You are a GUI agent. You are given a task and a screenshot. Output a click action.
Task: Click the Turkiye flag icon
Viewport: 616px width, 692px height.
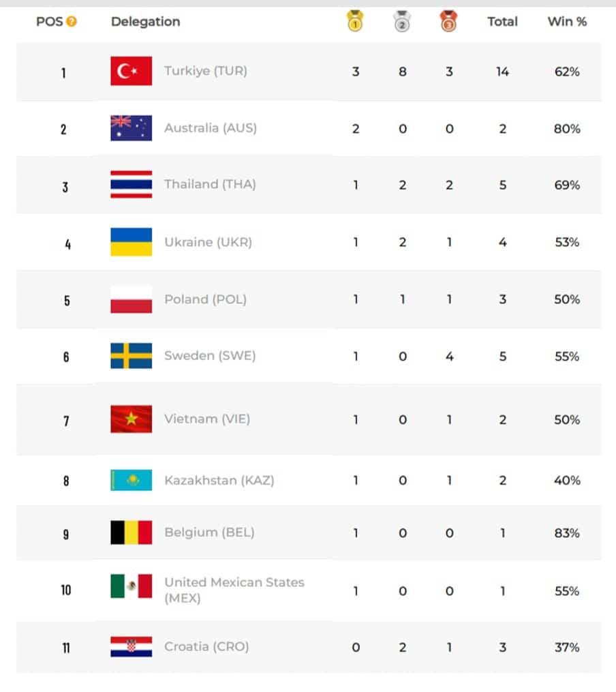pyautogui.click(x=132, y=71)
